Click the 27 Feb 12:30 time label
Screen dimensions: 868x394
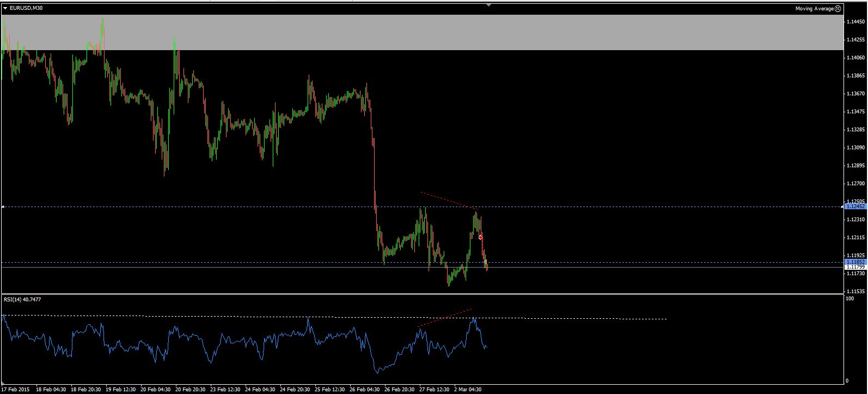(x=434, y=390)
